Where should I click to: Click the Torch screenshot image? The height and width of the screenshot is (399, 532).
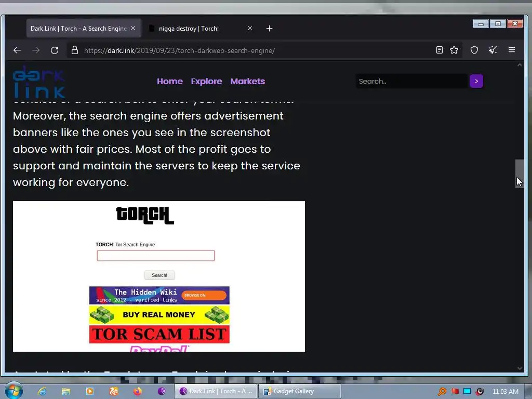pyautogui.click(x=159, y=276)
